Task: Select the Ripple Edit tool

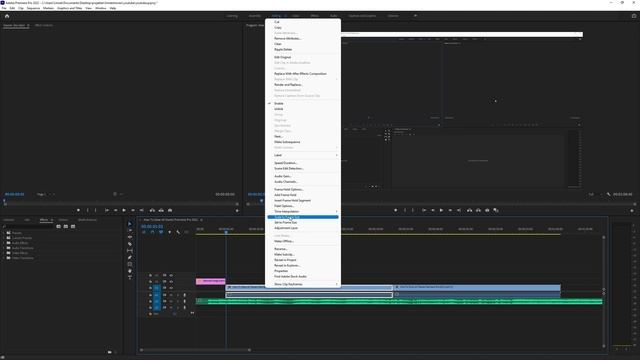Action: point(130,237)
